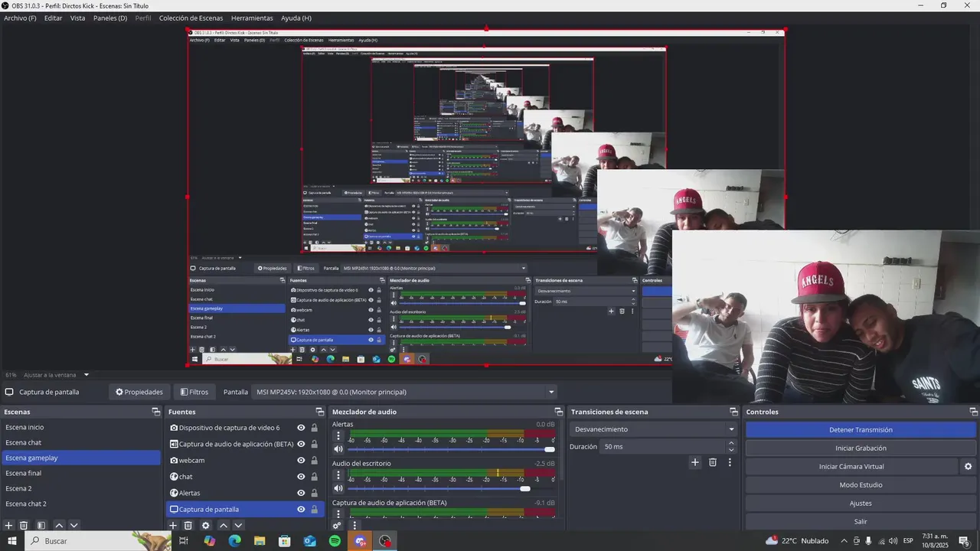This screenshot has height=551, width=980.
Task: Open File Explorer from the taskbar
Action: pyautogui.click(x=260, y=541)
